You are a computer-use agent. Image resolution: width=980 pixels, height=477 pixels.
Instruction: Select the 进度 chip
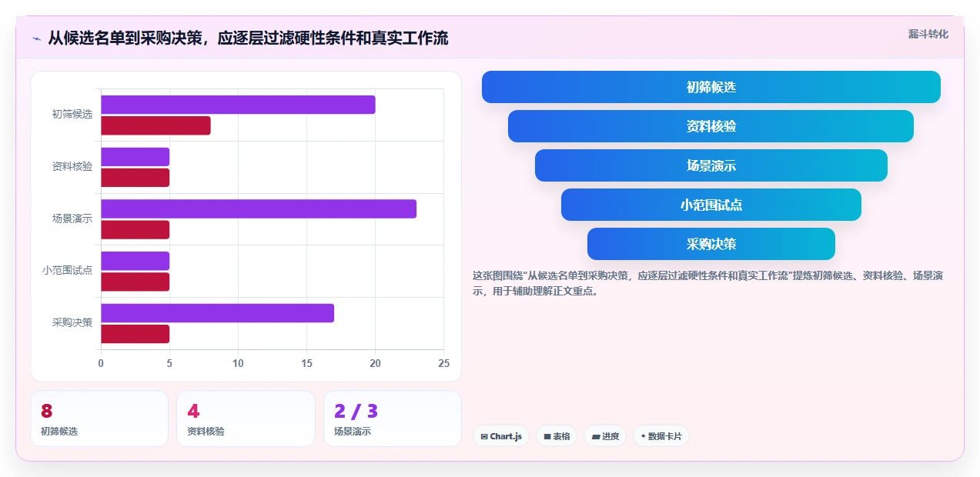(x=605, y=436)
